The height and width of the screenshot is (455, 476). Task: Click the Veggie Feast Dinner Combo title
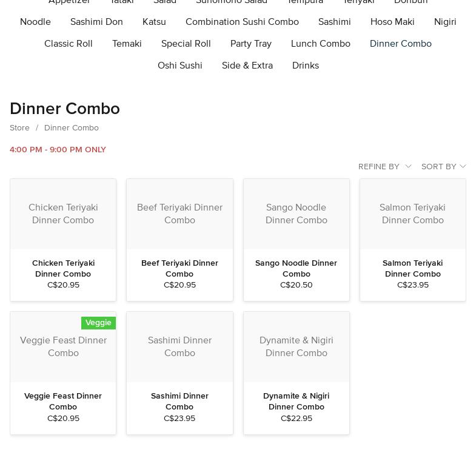(x=63, y=401)
